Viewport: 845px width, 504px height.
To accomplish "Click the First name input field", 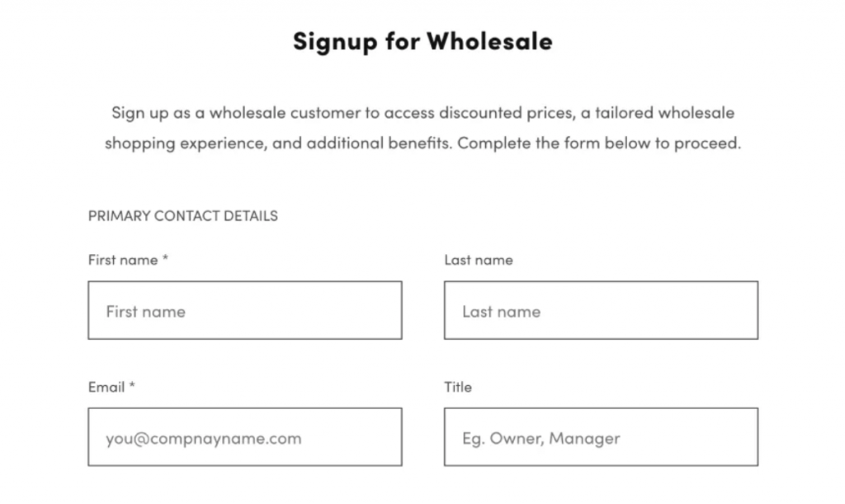I will point(244,310).
